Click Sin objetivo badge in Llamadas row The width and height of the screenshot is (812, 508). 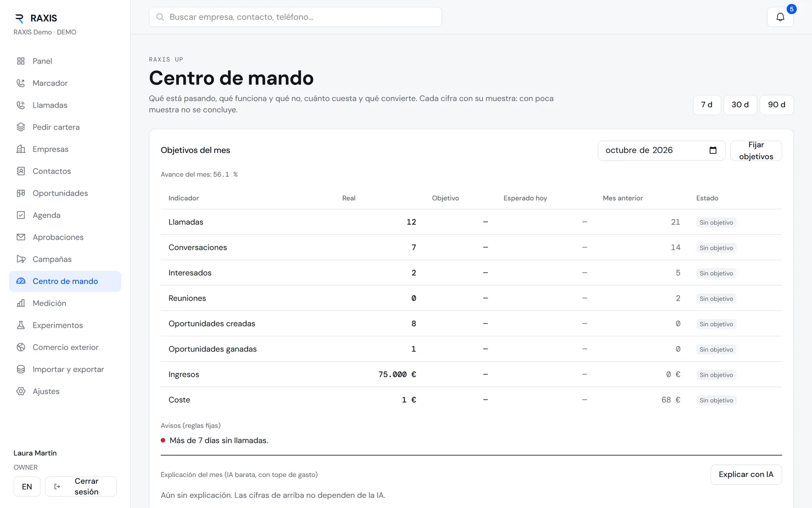[x=716, y=223]
